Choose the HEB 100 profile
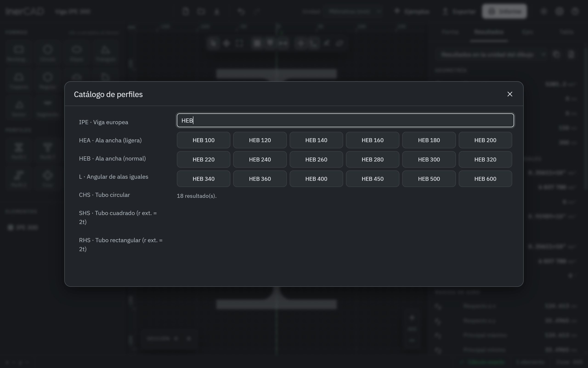 point(204,140)
